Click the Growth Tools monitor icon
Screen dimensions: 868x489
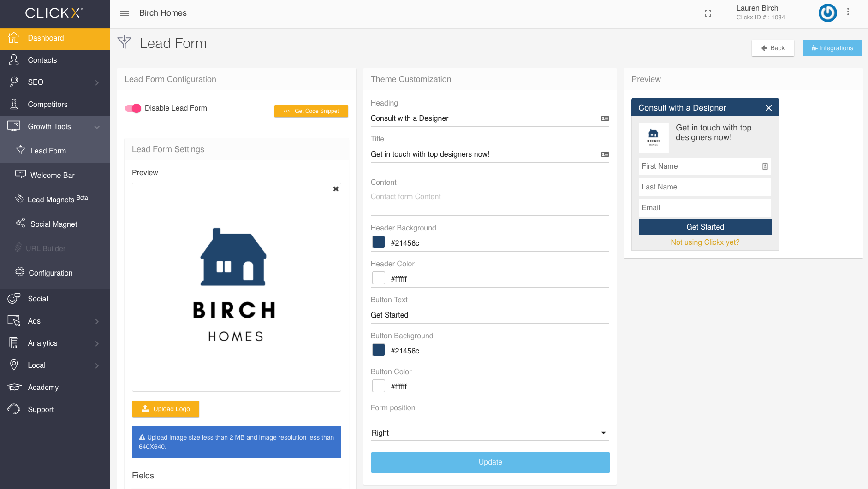click(x=14, y=126)
